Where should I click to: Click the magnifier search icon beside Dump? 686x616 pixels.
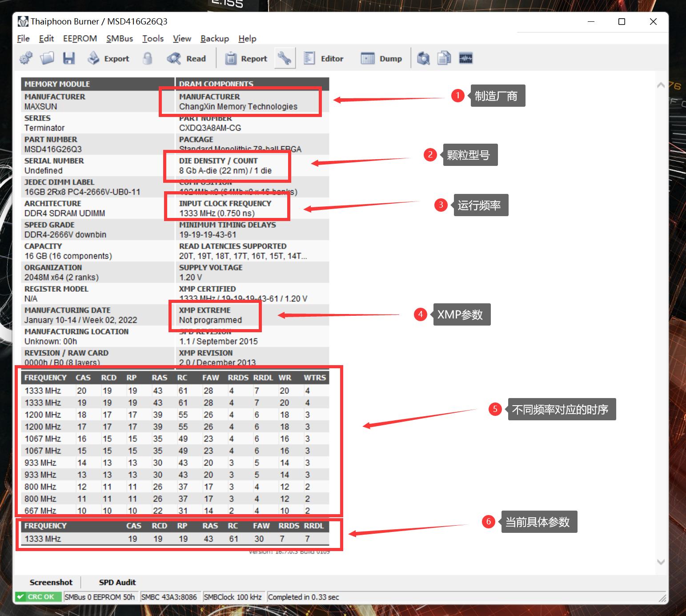point(423,58)
